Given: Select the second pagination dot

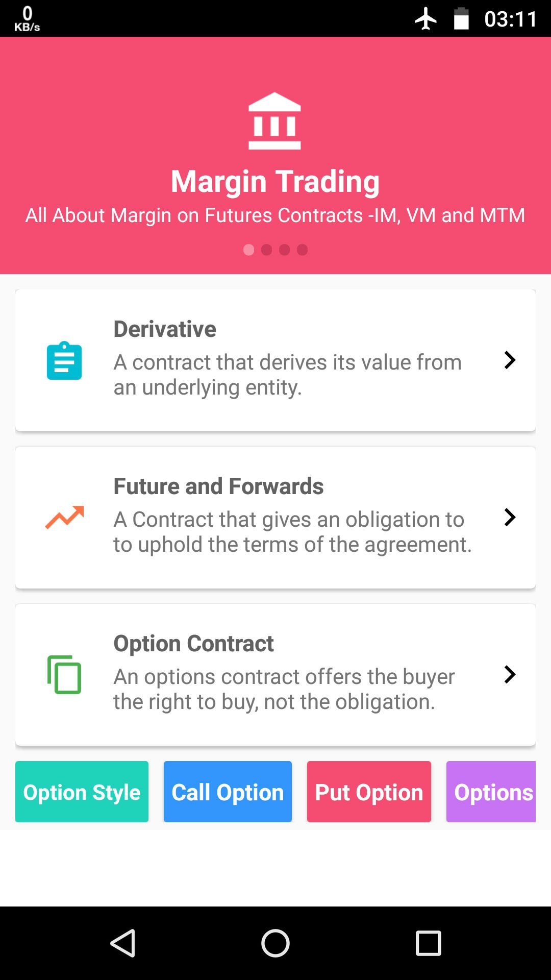Looking at the screenshot, I should [267, 250].
